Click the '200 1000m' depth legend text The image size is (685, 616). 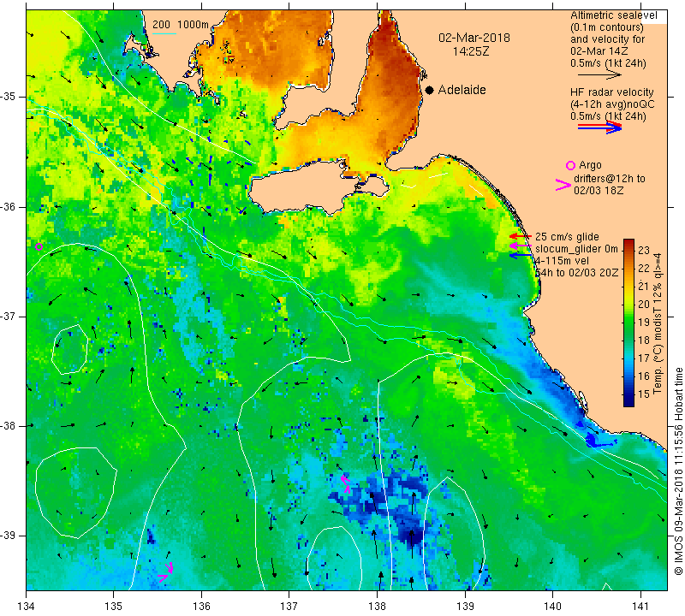tap(181, 25)
